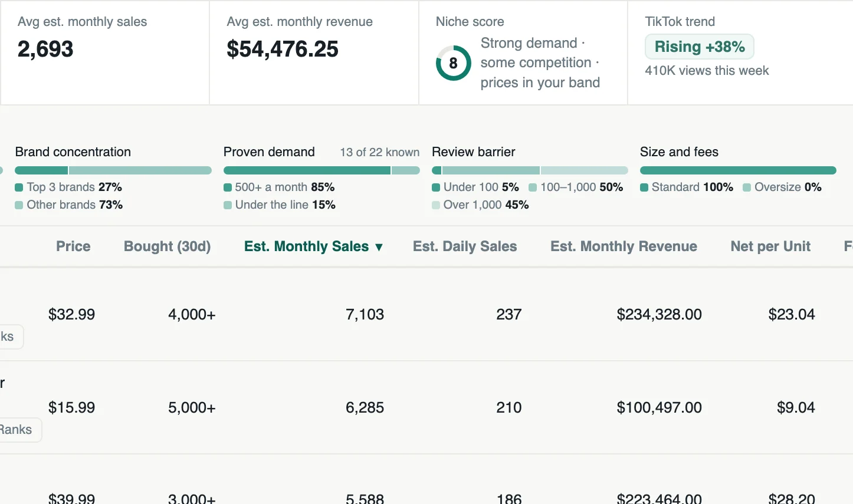Click the Over 1,000 legend swatch
This screenshot has height=504, width=853.
tap(436, 205)
